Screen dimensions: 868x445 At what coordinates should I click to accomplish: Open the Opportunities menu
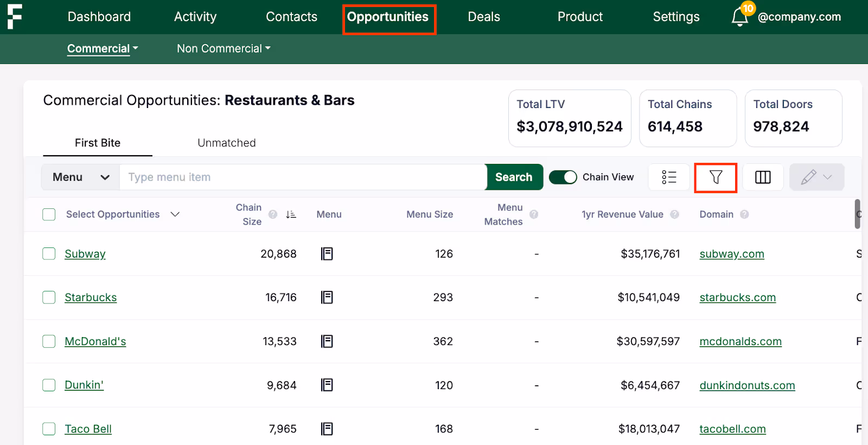[x=388, y=17]
